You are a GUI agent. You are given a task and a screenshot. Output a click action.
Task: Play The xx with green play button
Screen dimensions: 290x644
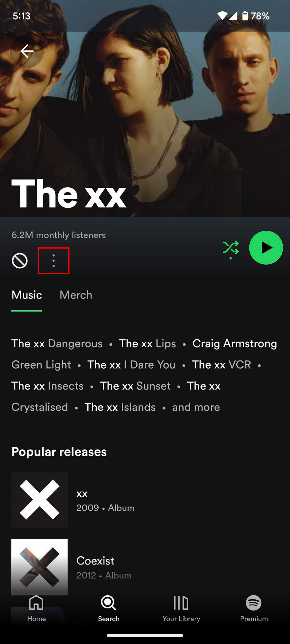(x=266, y=248)
